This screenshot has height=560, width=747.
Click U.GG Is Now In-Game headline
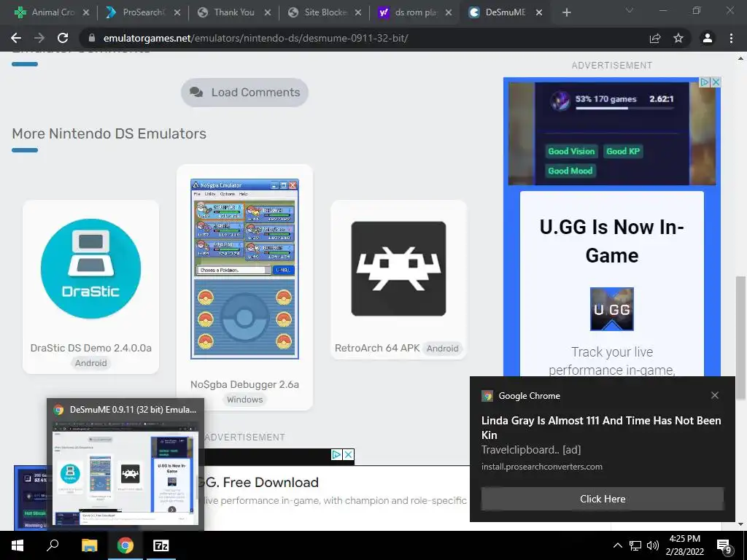click(x=612, y=241)
